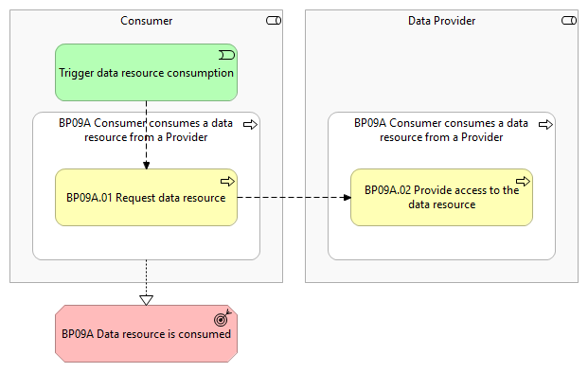The height and width of the screenshot is (372, 588).
Task: Click BP09A process title inside Data Provider
Action: click(x=441, y=130)
